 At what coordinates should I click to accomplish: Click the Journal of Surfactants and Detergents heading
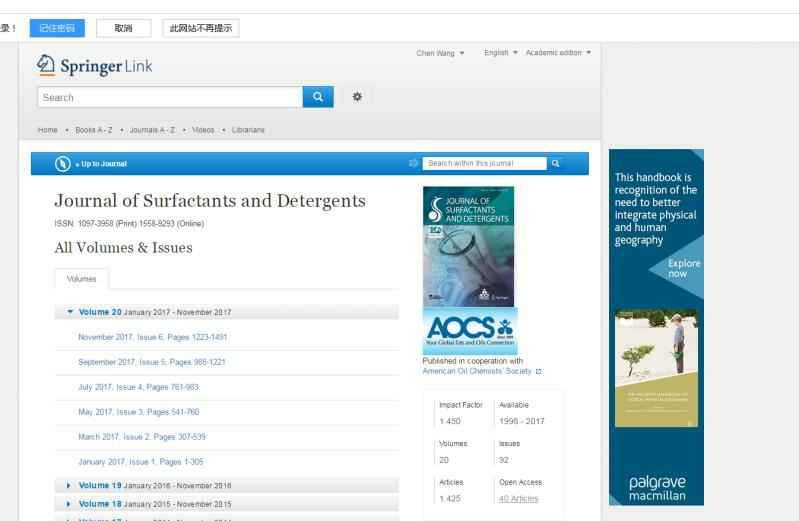coord(210,201)
